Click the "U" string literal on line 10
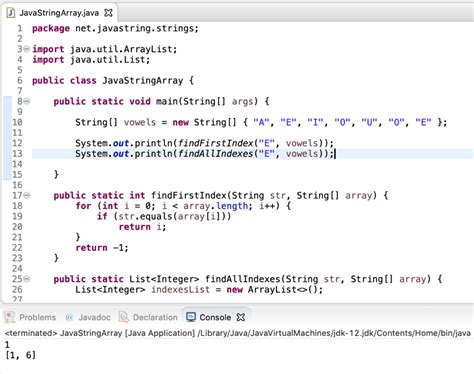This screenshot has height=374, width=474. coord(369,122)
